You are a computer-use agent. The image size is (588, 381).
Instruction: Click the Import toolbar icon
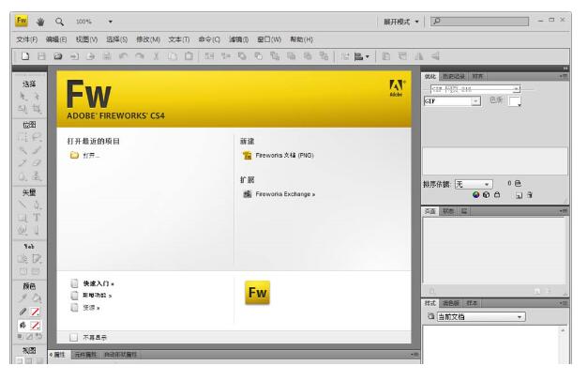coord(74,56)
